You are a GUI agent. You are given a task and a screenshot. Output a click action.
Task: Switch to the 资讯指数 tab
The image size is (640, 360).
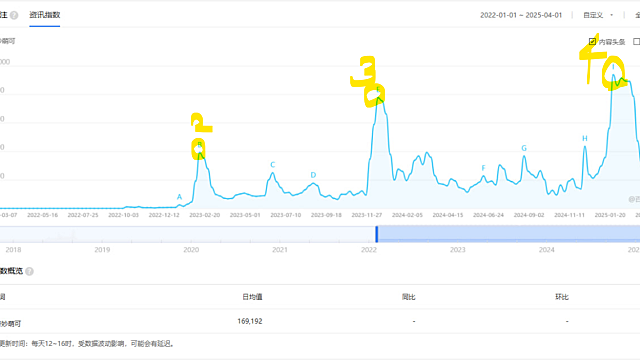44,15
